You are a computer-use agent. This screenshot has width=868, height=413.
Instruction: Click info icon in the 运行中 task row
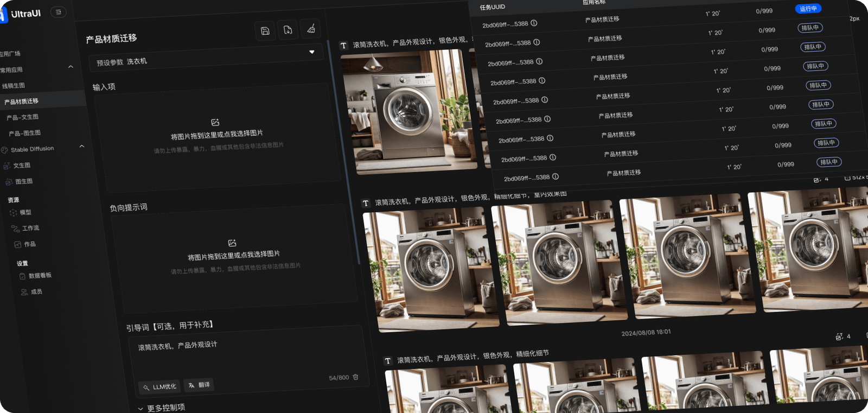(x=534, y=23)
